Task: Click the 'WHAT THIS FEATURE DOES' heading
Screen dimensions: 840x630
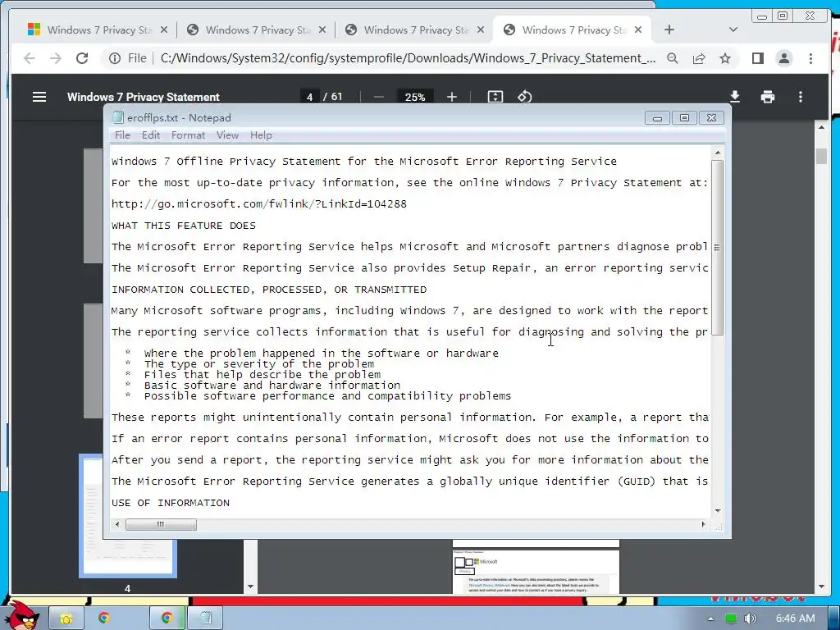Action: point(183,226)
